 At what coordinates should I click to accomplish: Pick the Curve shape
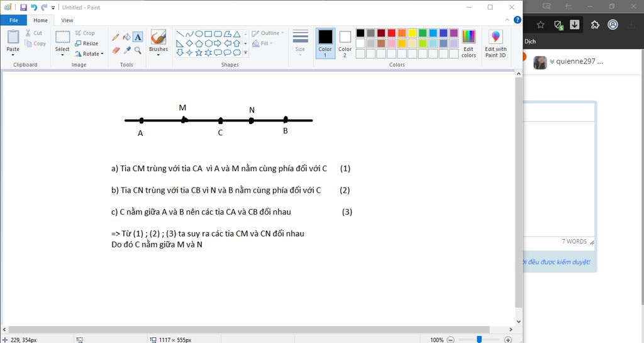pyautogui.click(x=189, y=34)
